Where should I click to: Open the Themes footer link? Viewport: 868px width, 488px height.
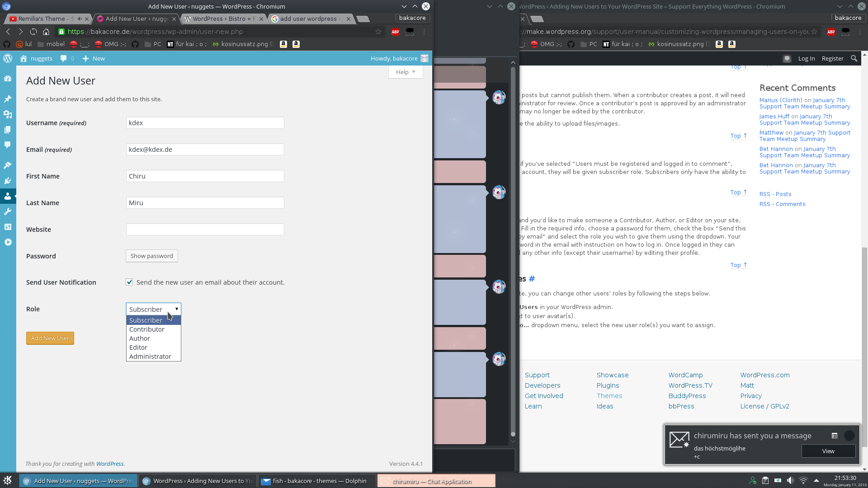tap(609, 396)
